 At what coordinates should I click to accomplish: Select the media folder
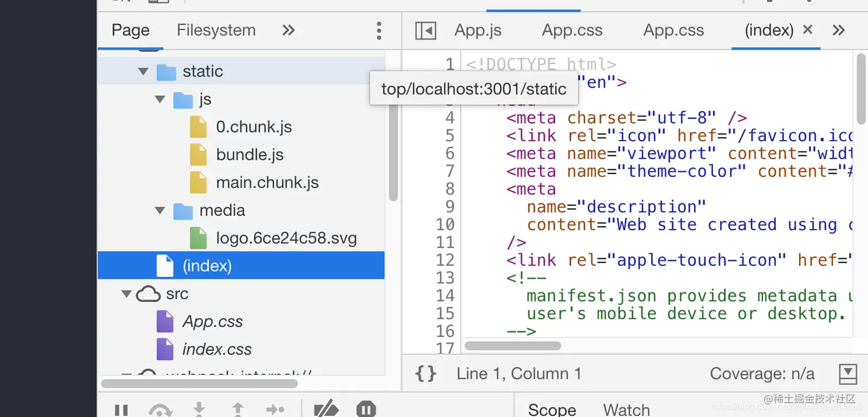222,210
